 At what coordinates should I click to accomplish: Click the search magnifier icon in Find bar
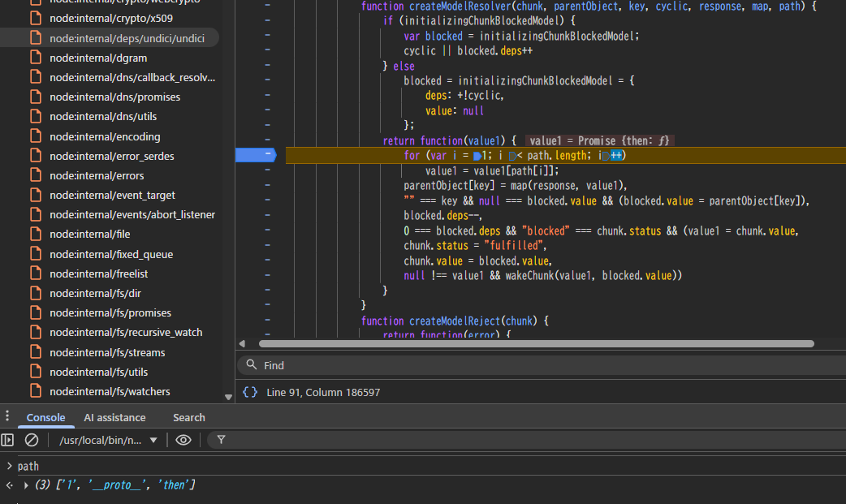(x=252, y=365)
